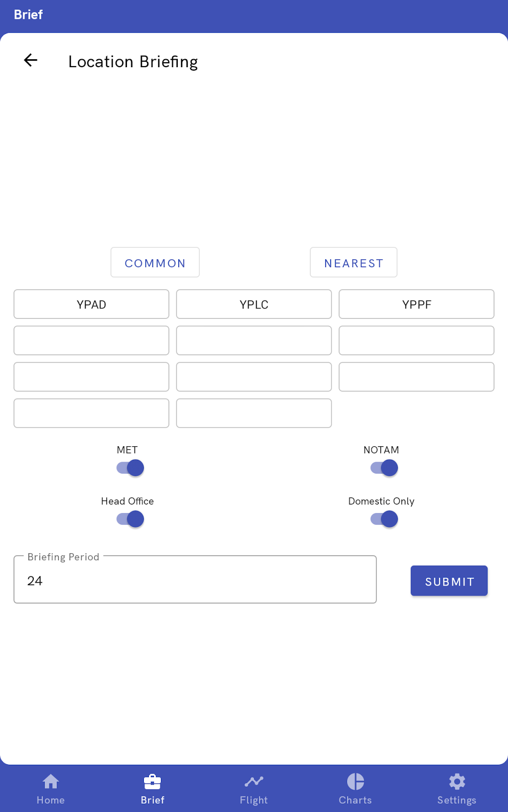Screen dimensions: 508x812
Task: Select the YPLC location box
Action: 254,304
